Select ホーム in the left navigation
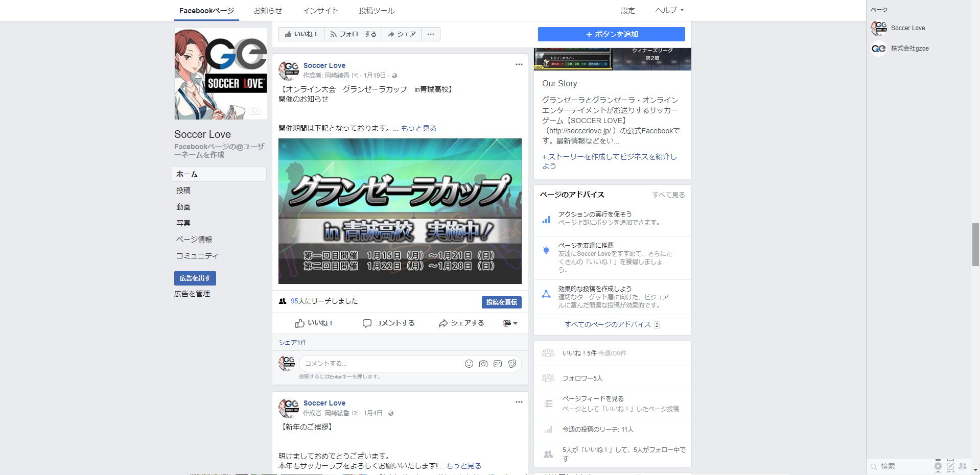This screenshot has width=980, height=475. point(219,174)
